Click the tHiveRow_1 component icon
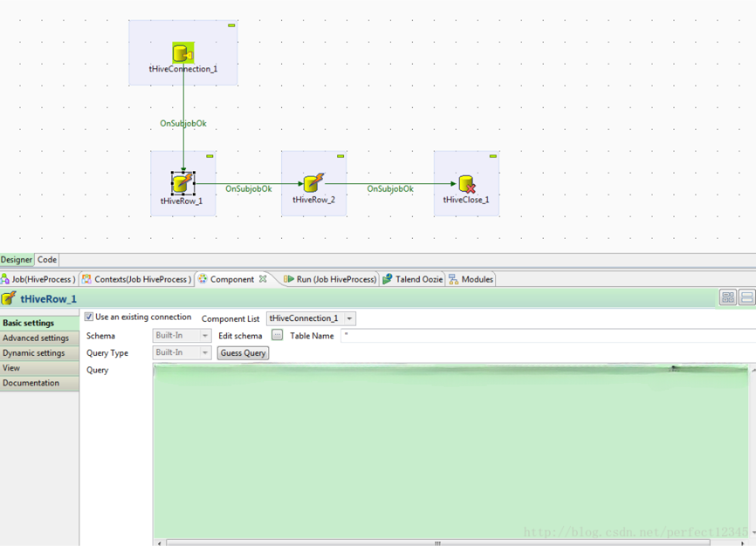The image size is (756, 546). coord(183,183)
